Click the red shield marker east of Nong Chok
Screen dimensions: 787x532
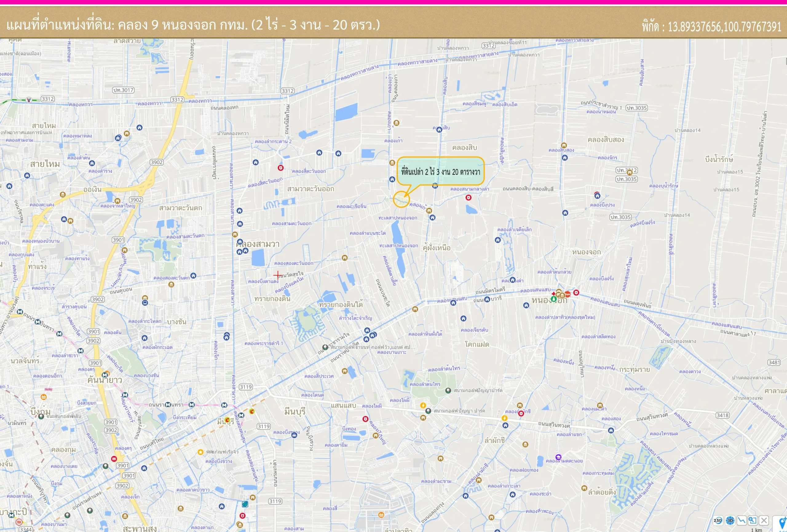(576, 293)
